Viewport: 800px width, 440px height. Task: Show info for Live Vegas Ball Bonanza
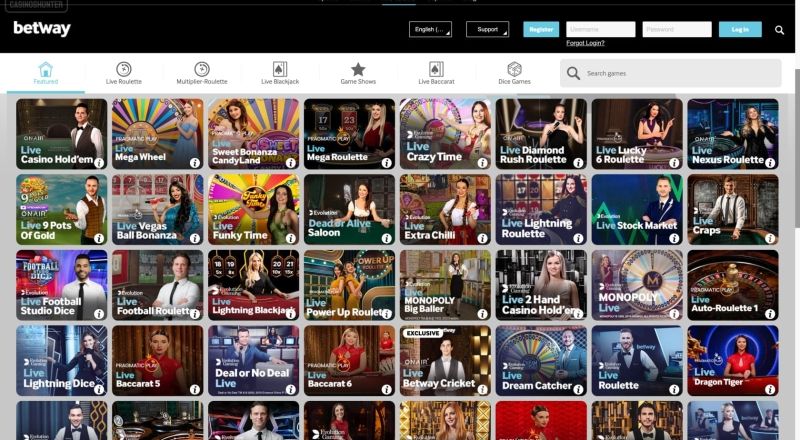(195, 238)
